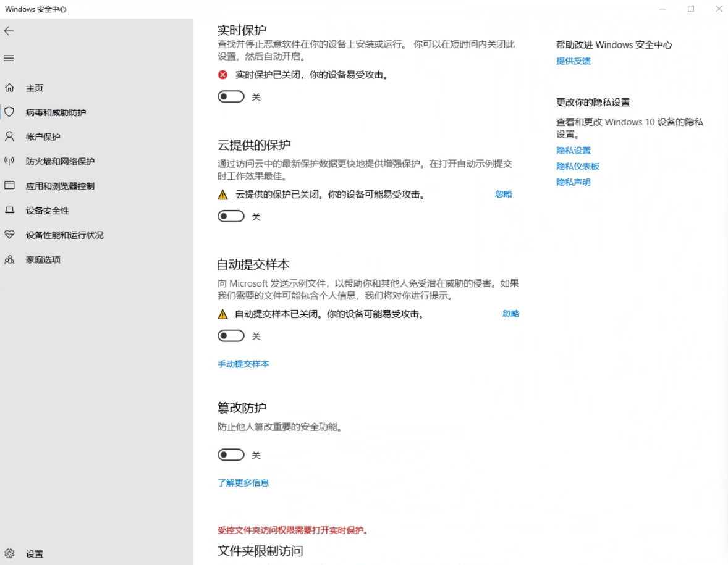Image resolution: width=728 pixels, height=565 pixels.
Task: Enable the 篡改防护 toggle
Action: [231, 455]
